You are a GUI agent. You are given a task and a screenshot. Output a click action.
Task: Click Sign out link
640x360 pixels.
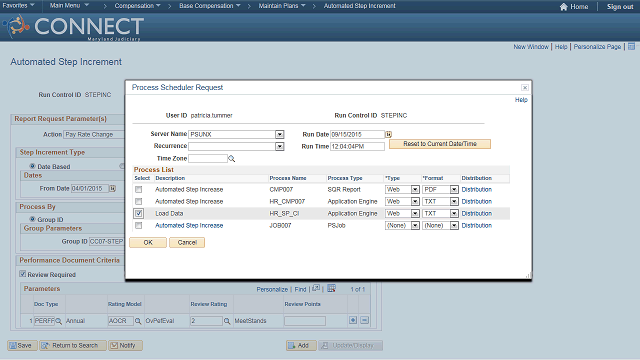(620, 7)
